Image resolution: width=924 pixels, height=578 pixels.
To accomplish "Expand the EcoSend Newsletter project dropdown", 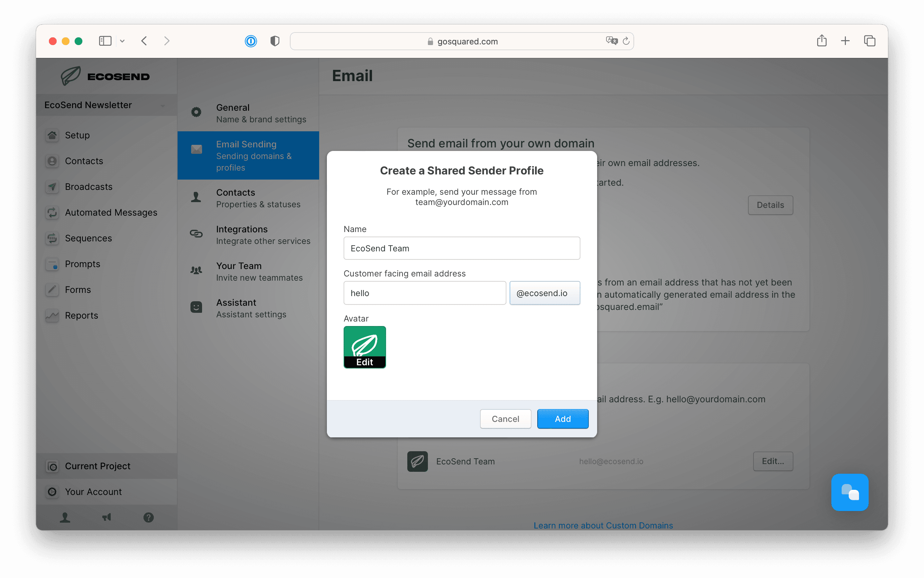I will [106, 105].
